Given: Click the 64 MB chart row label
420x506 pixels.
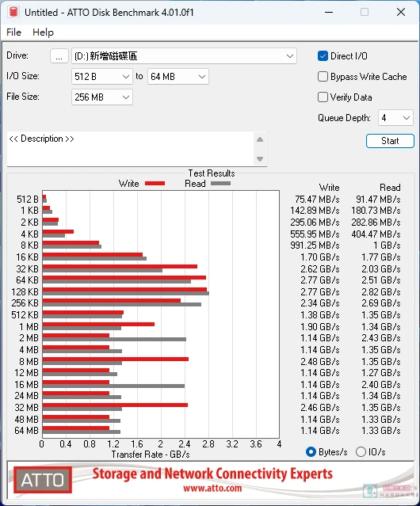Looking at the screenshot, I should 26,431.
